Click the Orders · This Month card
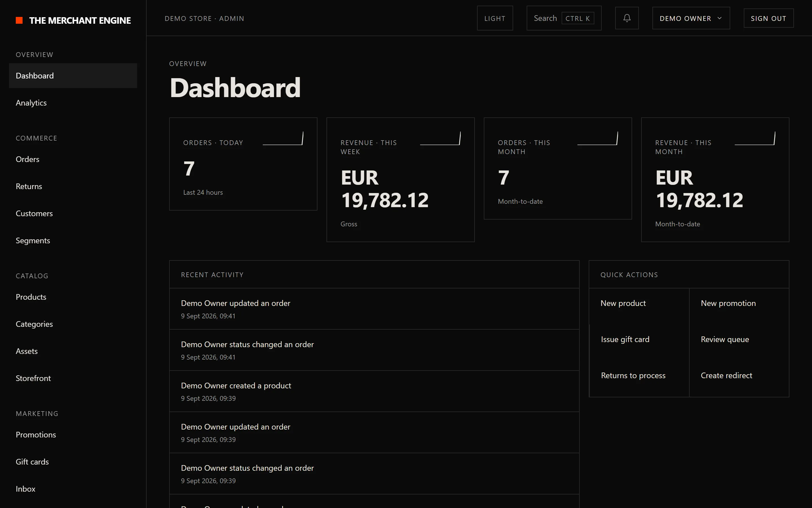 point(558,168)
